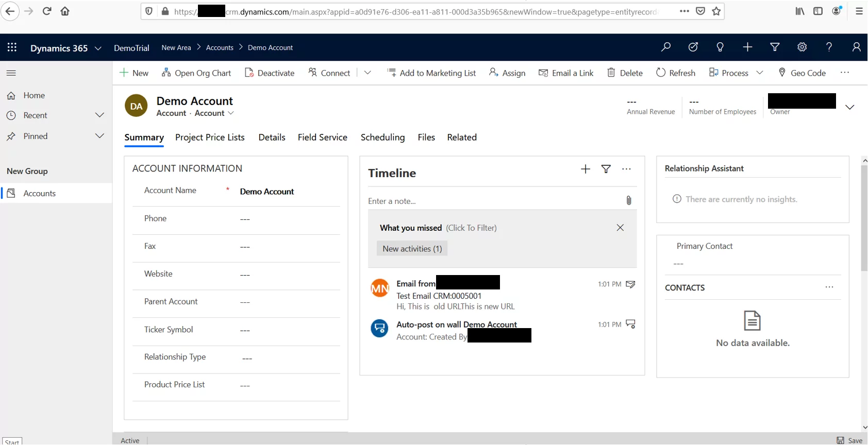The height and width of the screenshot is (445, 868).
Task: Open CONTACTS section more commands ellipsis
Action: point(829,287)
